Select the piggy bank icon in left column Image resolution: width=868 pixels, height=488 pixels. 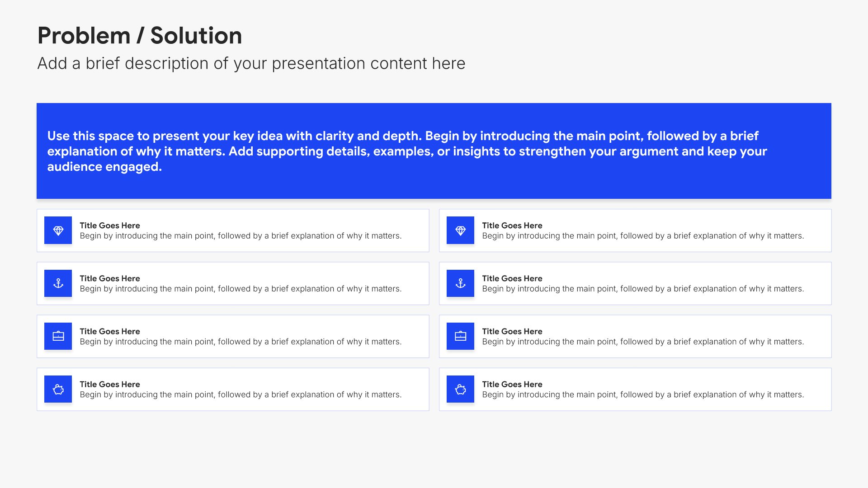point(58,389)
